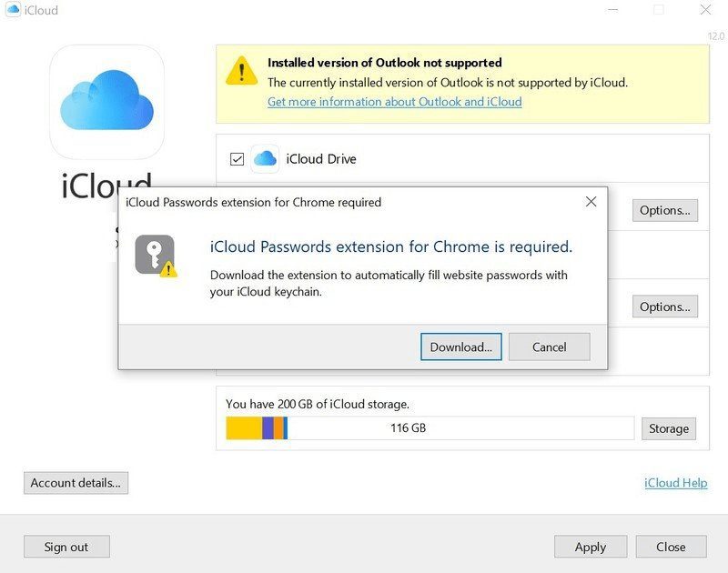Click the password key icon in dialog
The width and height of the screenshot is (728, 573).
[155, 255]
